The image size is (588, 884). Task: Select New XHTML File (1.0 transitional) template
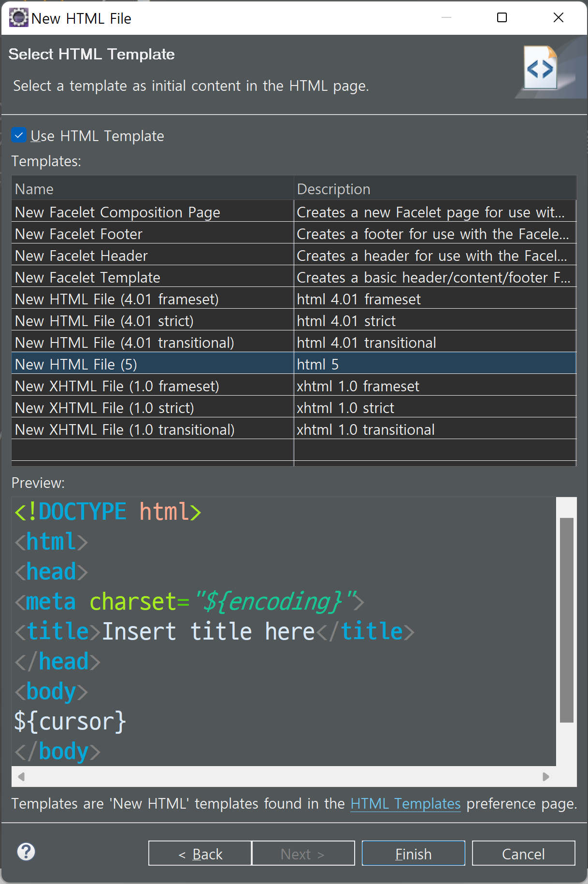point(294,429)
